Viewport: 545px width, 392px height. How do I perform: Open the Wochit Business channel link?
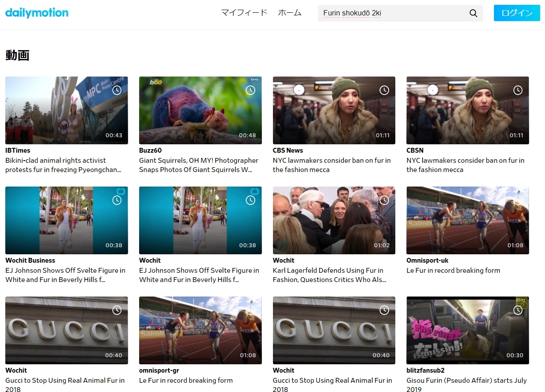[30, 260]
